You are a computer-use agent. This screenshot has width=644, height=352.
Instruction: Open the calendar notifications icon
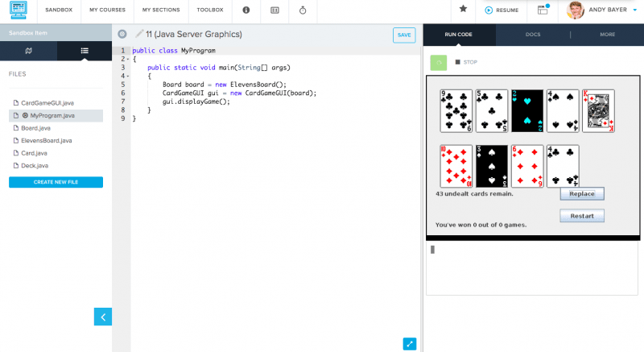click(543, 10)
